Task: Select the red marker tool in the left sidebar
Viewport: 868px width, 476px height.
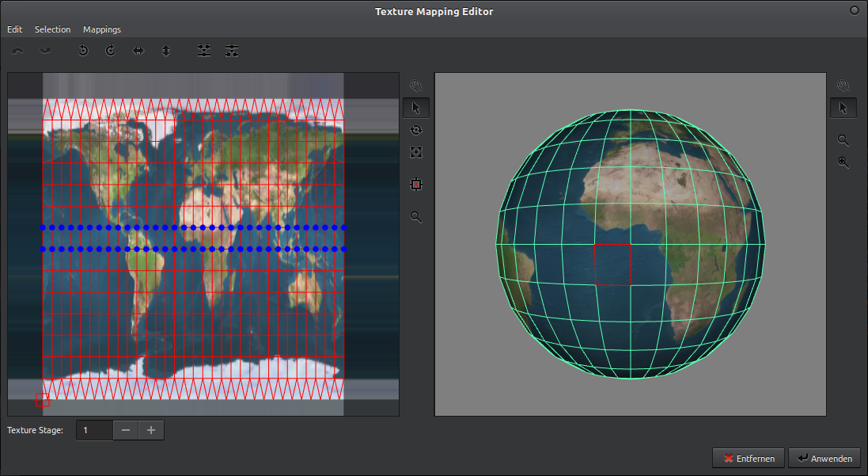Action: [415, 184]
